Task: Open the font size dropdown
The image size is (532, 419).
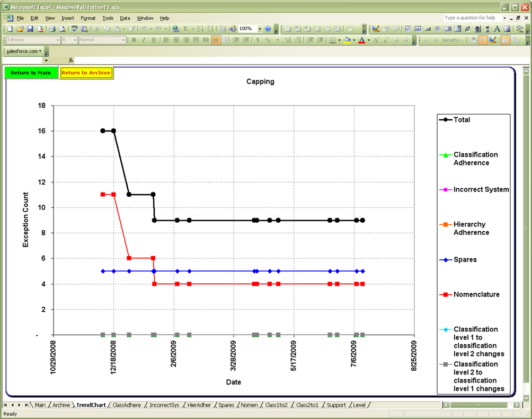Action: pyautogui.click(x=75, y=40)
